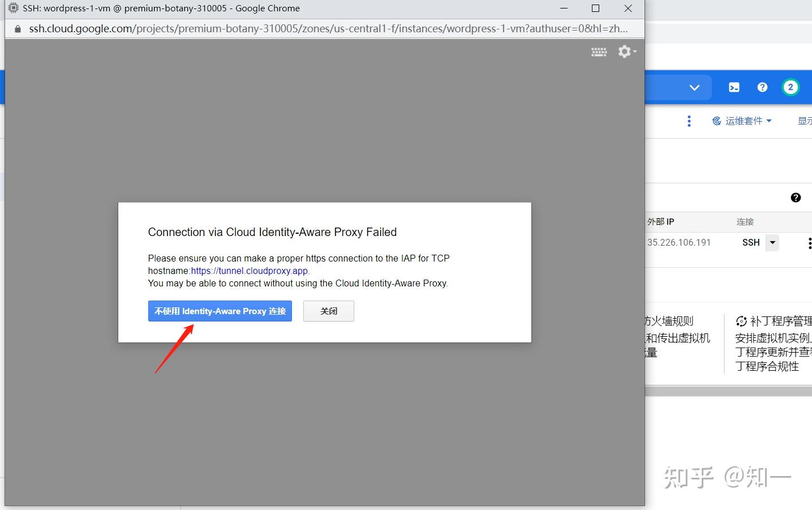Open notifications badge showing 2
This screenshot has height=510, width=812.
(790, 87)
